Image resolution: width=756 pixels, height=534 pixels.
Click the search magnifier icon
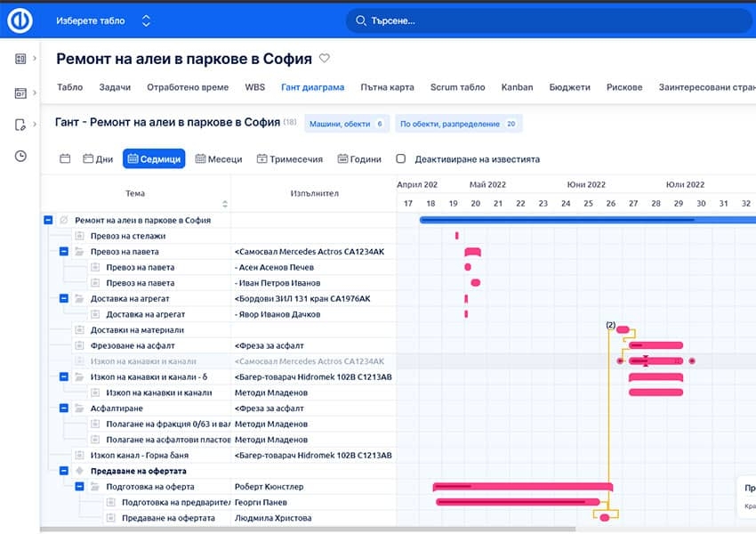coord(360,20)
